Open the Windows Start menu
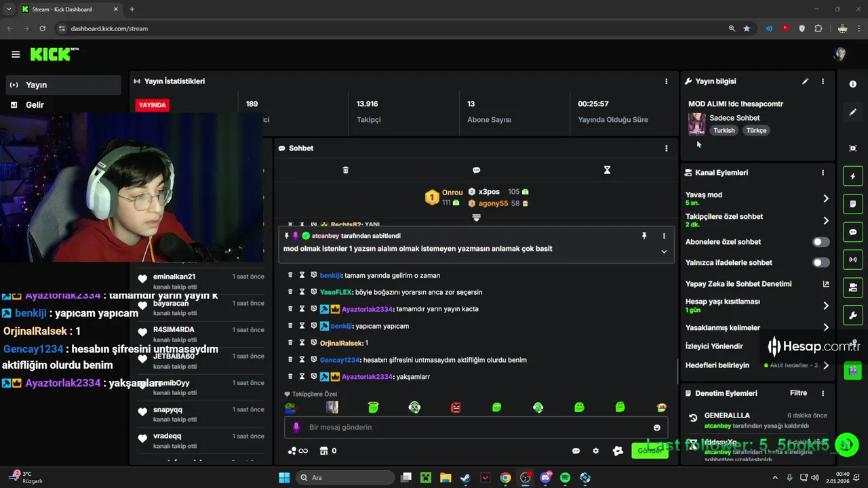The width and height of the screenshot is (868, 488). click(284, 478)
